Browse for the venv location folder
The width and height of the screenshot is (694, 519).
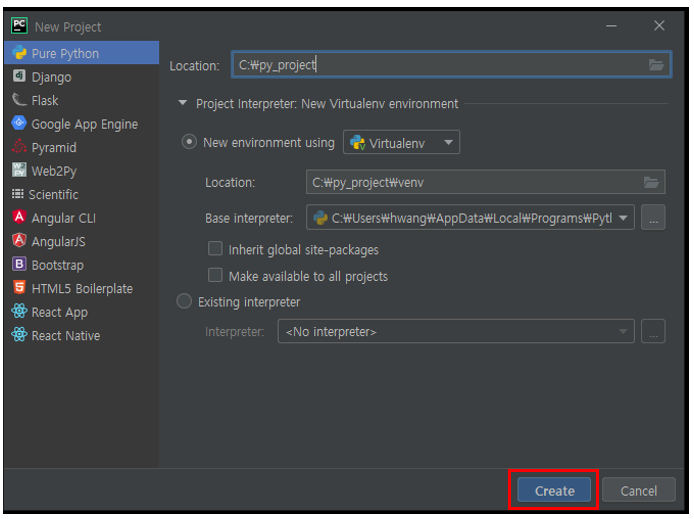tap(651, 182)
